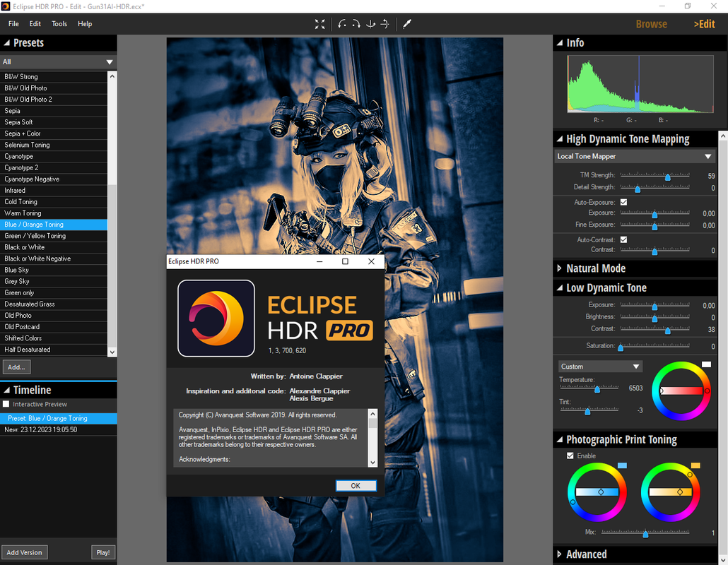Click OK in the About dialog
This screenshot has height=565, width=728.
(x=356, y=486)
